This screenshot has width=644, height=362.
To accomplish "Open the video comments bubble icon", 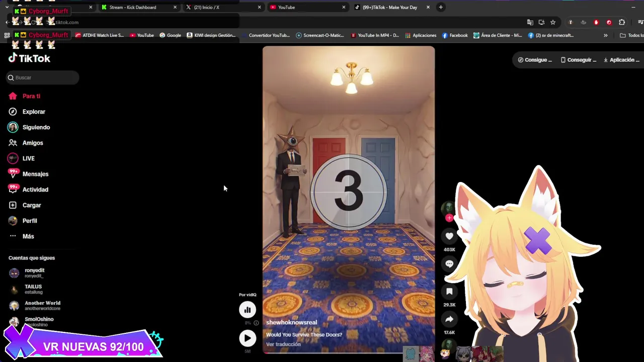I will click(x=449, y=263).
